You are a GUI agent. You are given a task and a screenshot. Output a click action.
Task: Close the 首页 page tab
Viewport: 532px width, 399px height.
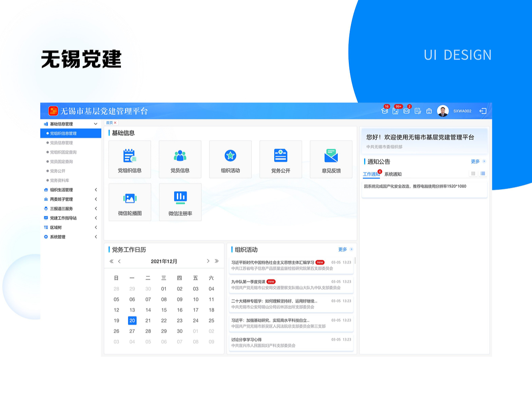click(115, 123)
